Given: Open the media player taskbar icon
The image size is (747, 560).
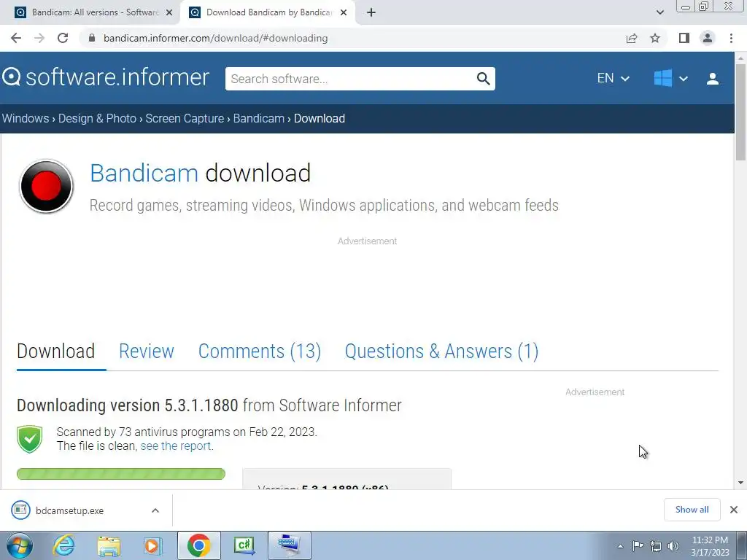Looking at the screenshot, I should pyautogui.click(x=153, y=545).
